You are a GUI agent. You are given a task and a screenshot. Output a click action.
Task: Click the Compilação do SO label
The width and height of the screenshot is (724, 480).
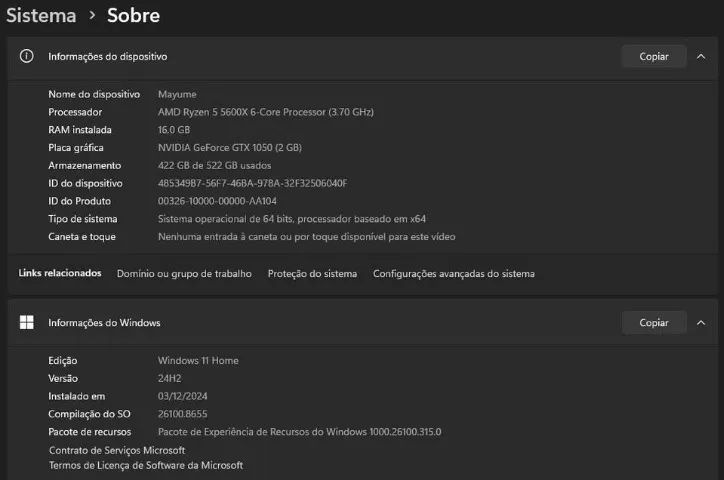click(x=90, y=414)
